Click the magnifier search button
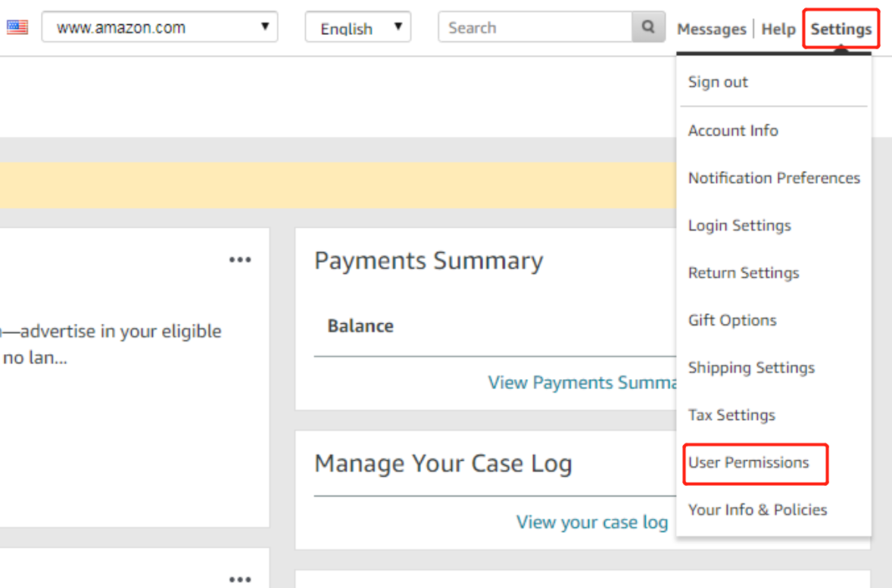This screenshot has height=588, width=892. (648, 26)
